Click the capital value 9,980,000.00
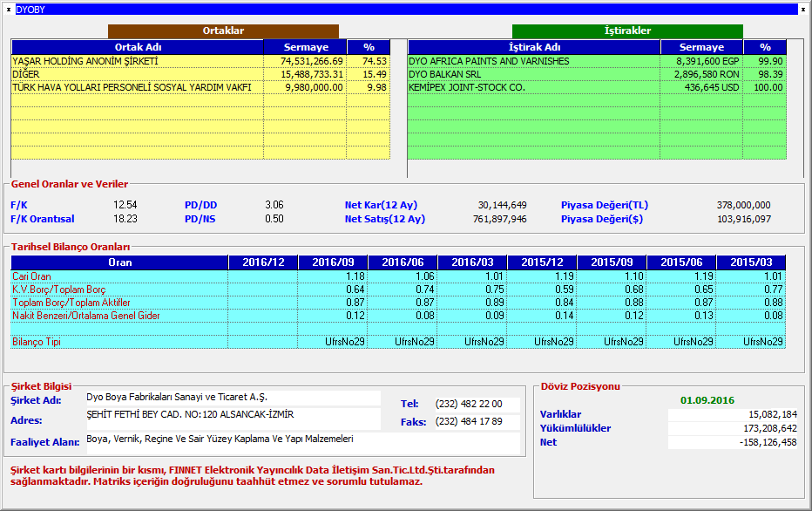Viewport: 812px width, 511px height. click(x=314, y=87)
